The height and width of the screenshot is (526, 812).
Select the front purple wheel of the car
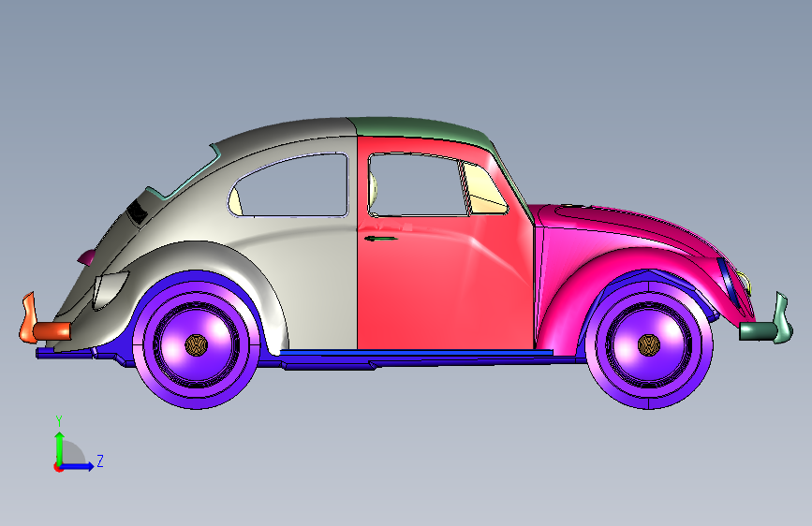pyautogui.click(x=648, y=345)
